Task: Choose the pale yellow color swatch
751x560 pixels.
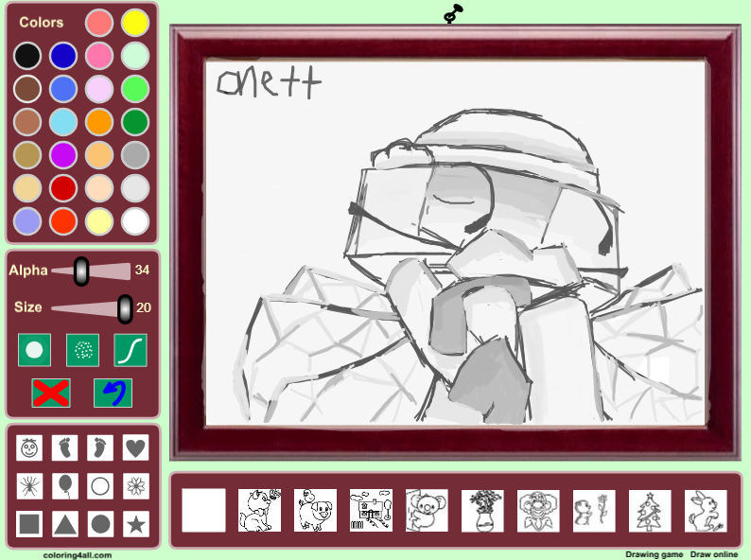Action: point(99,221)
